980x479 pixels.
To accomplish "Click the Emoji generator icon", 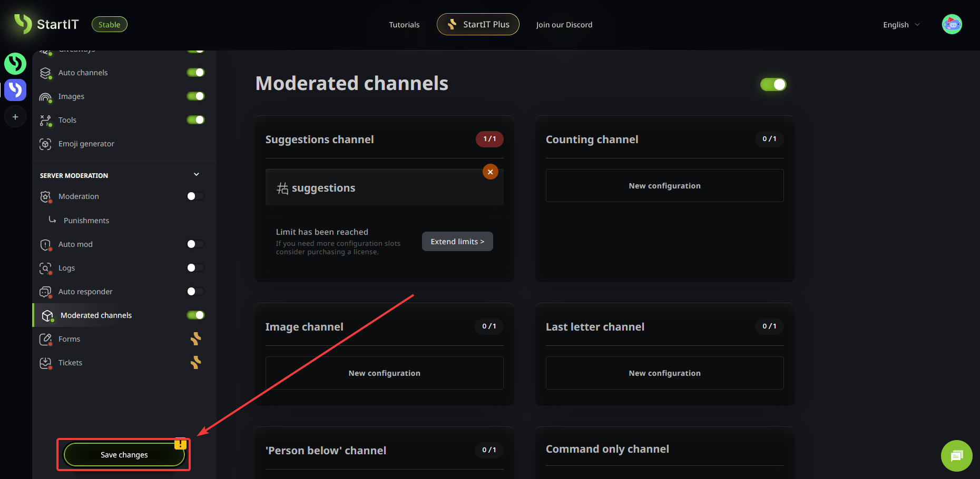I will tap(46, 144).
